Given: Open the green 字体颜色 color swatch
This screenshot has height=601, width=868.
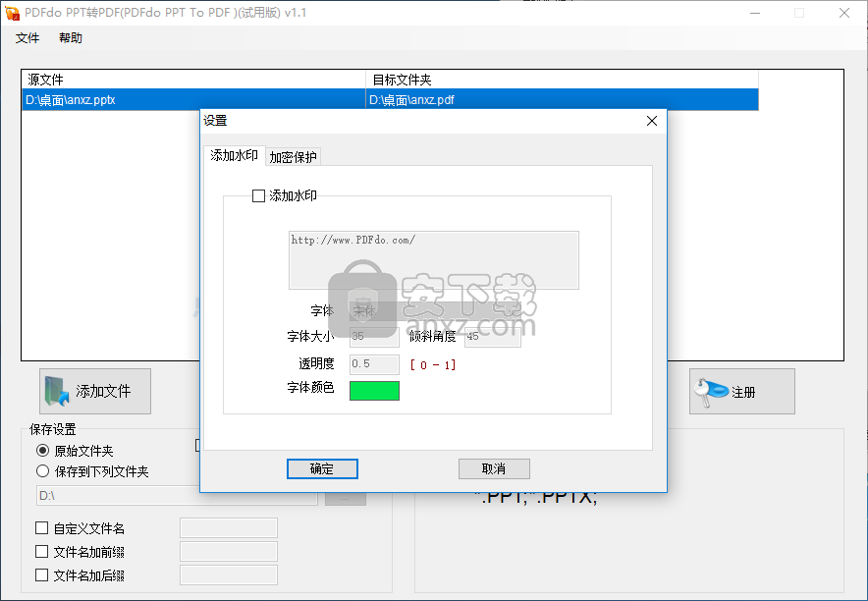Looking at the screenshot, I should coord(374,391).
